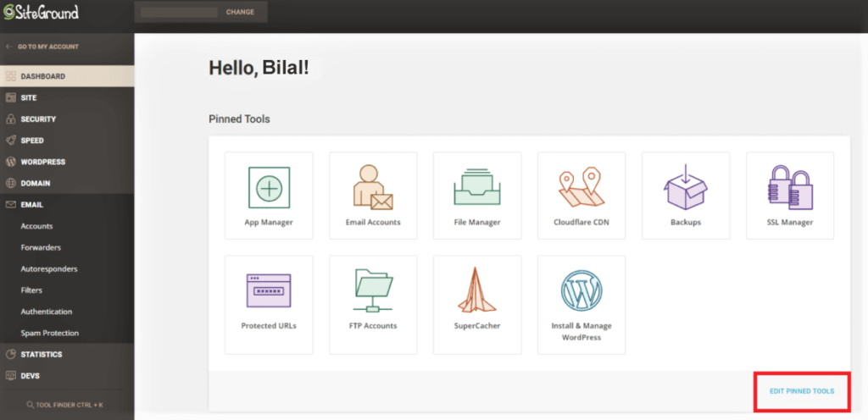The image size is (868, 420).
Task: Click the Domain globe icon in sidebar
Action: click(x=10, y=183)
